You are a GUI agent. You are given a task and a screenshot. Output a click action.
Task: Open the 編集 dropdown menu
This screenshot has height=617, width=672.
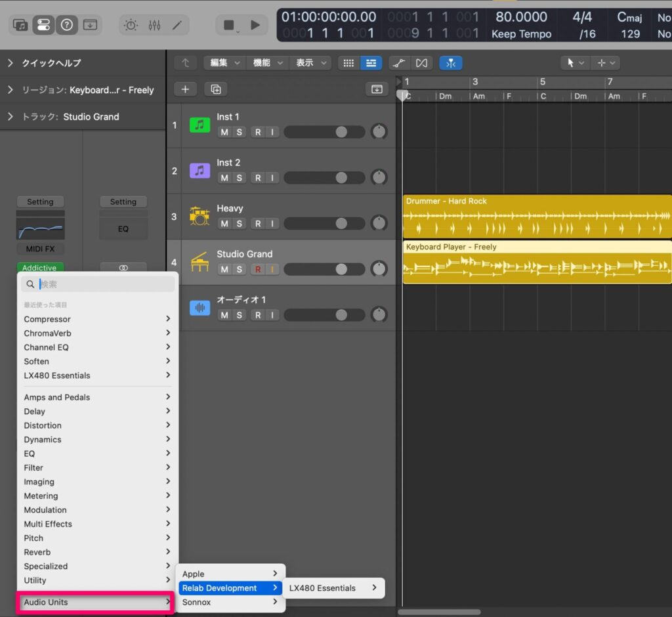pos(224,63)
